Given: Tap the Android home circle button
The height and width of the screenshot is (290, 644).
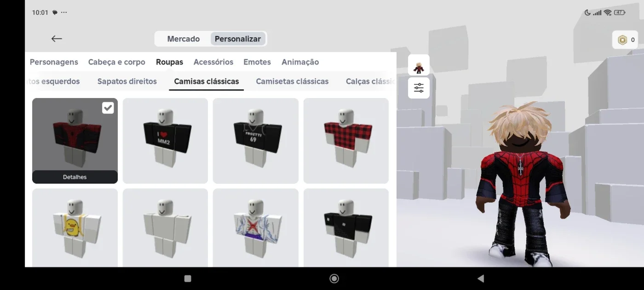Looking at the screenshot, I should (x=334, y=278).
